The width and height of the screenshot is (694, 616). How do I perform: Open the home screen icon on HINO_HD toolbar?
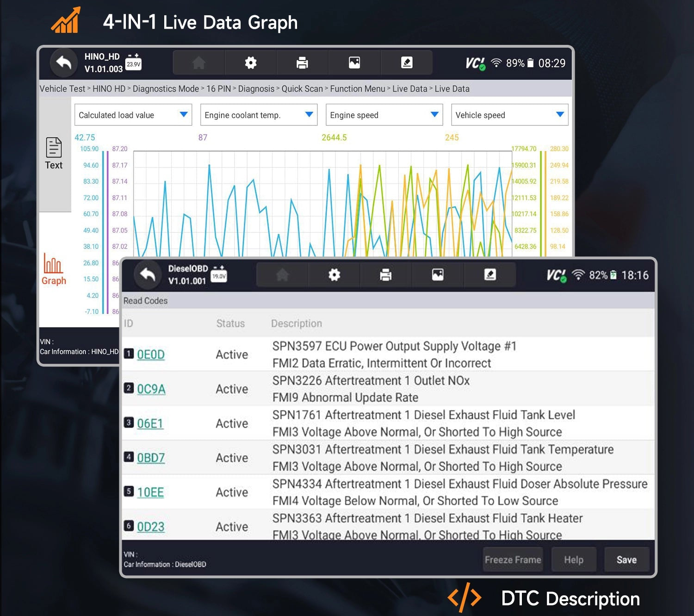(198, 62)
